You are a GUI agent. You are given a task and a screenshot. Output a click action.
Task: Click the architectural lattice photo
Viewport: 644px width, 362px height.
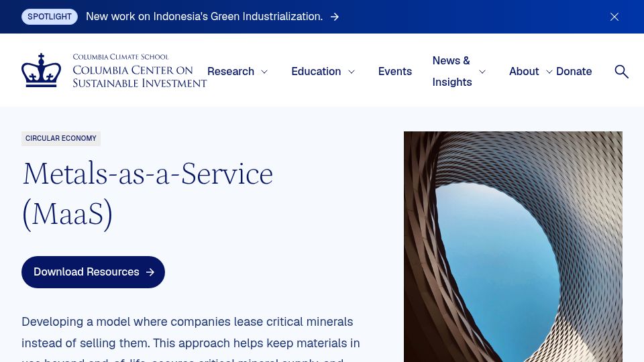coord(513,247)
